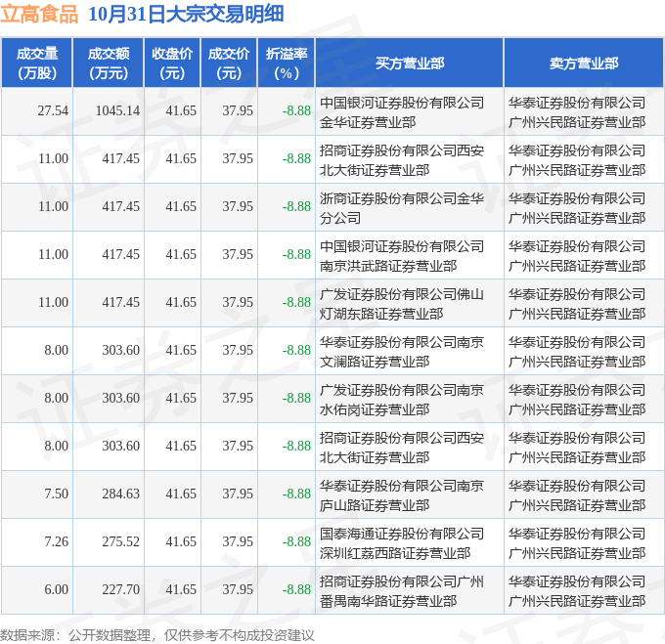
Task: Click buyer 中国银河证券 金华证券营业部
Action: pos(402,111)
